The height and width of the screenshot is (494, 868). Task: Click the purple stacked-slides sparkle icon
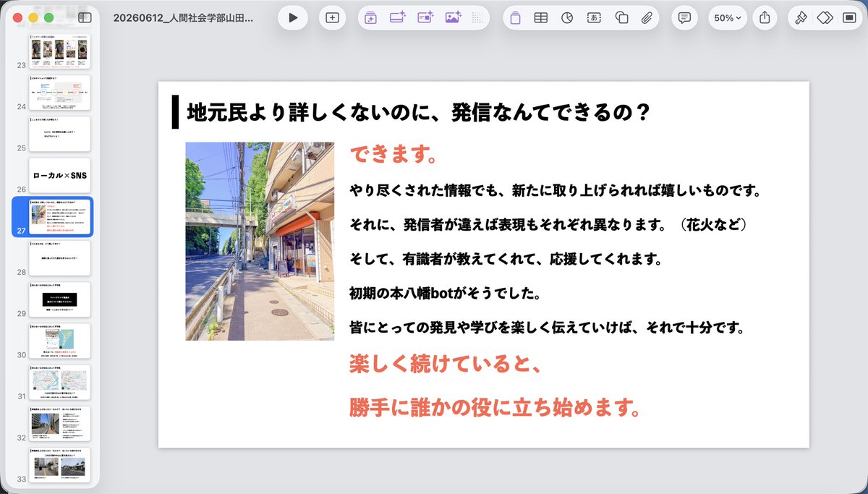(370, 18)
